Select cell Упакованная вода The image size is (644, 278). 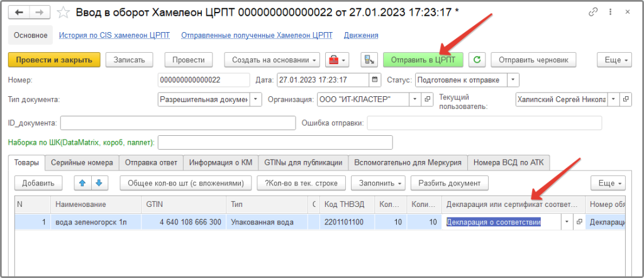click(267, 222)
